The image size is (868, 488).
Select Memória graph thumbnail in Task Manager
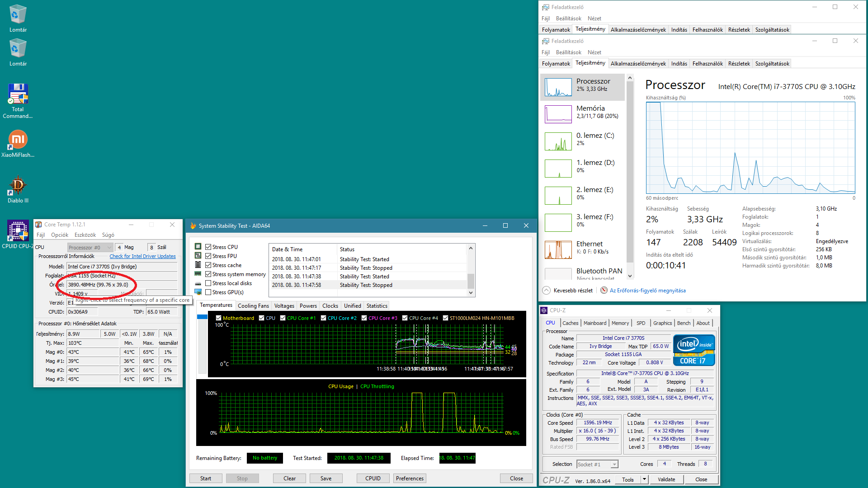coord(558,114)
